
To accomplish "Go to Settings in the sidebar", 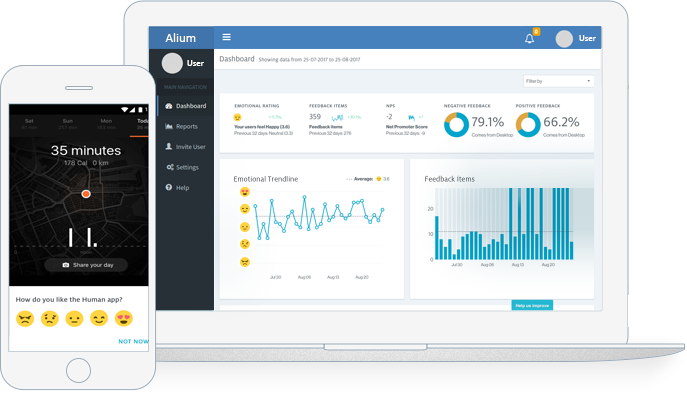I will click(x=185, y=167).
